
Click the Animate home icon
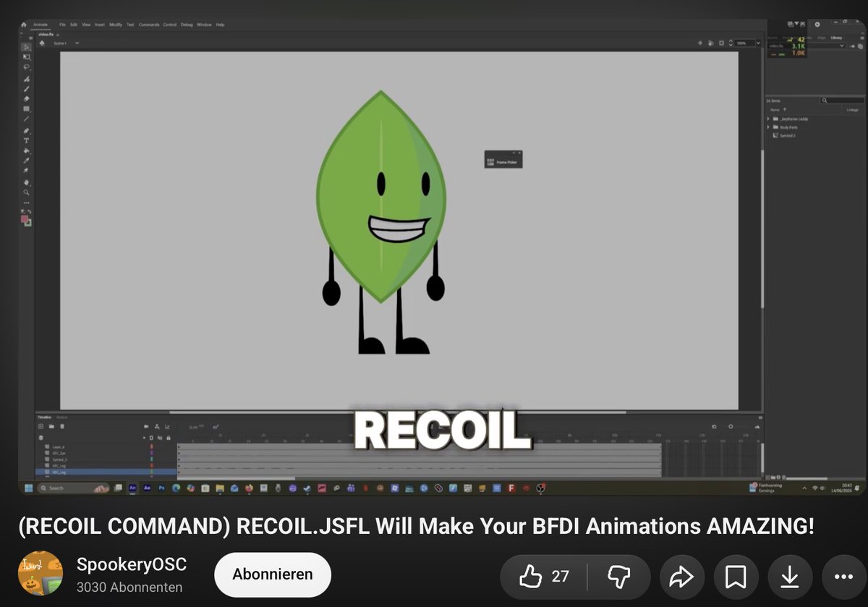(x=24, y=25)
